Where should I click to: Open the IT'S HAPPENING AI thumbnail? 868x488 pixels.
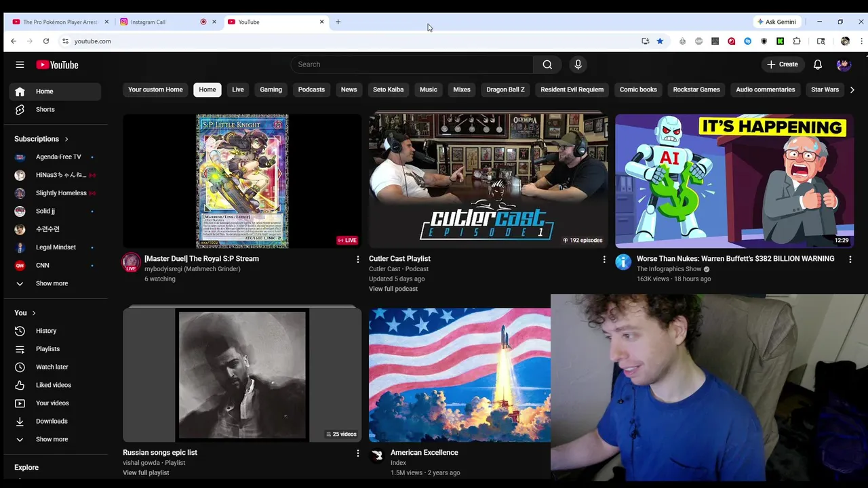tap(734, 181)
